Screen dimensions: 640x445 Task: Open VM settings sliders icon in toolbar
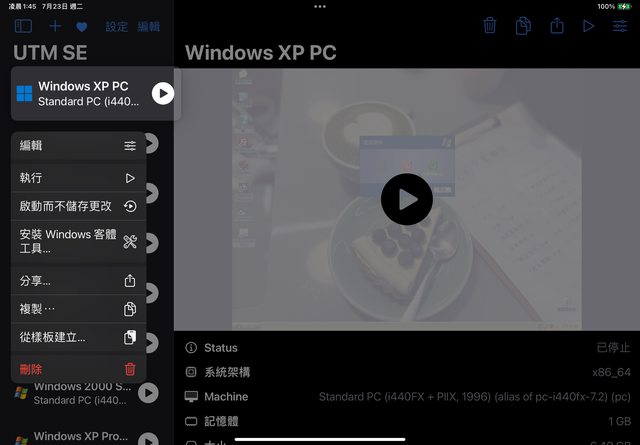(620, 26)
